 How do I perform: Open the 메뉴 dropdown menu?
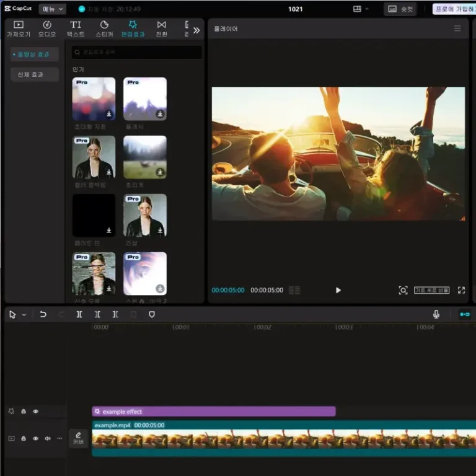click(x=52, y=9)
